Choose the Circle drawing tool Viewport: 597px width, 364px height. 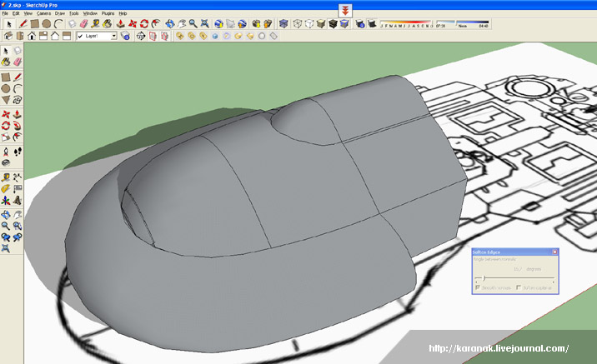click(6, 88)
